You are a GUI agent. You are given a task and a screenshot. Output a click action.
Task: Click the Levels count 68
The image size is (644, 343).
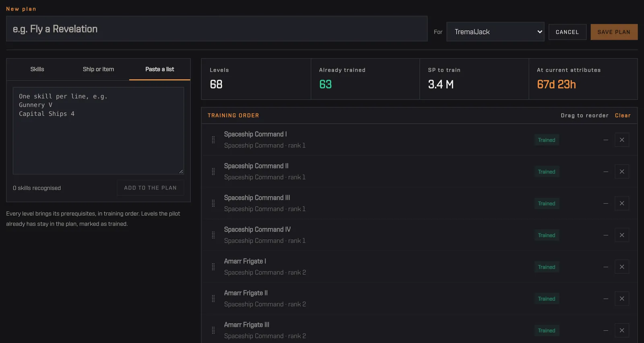(216, 84)
